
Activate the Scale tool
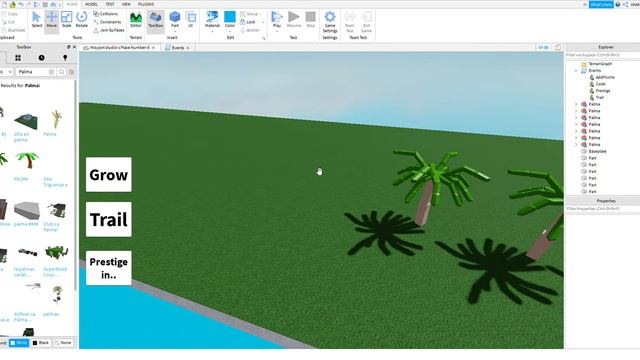pos(66,20)
